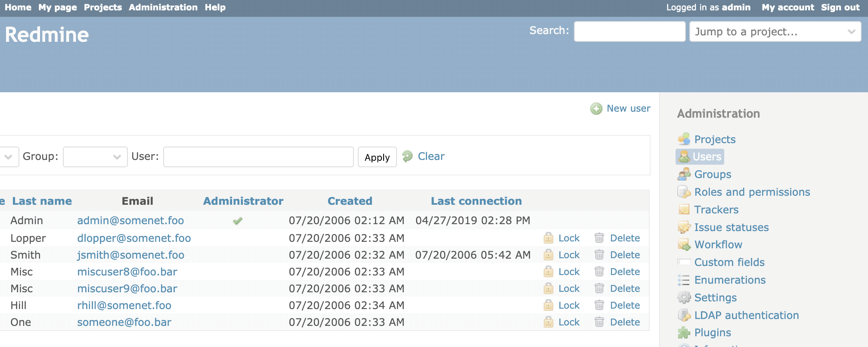Click the Clear filter link
The width and height of the screenshot is (868, 347).
point(431,156)
